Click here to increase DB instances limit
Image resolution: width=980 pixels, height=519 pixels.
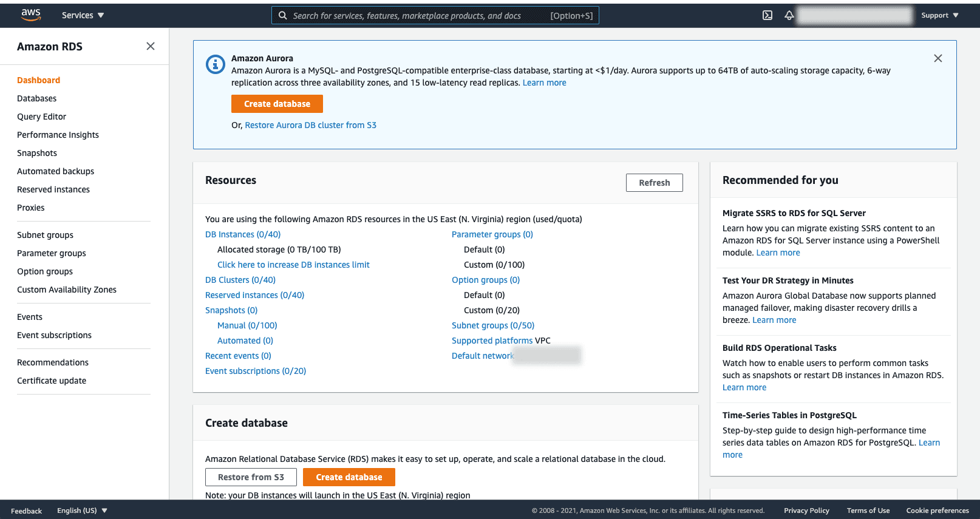pos(293,265)
